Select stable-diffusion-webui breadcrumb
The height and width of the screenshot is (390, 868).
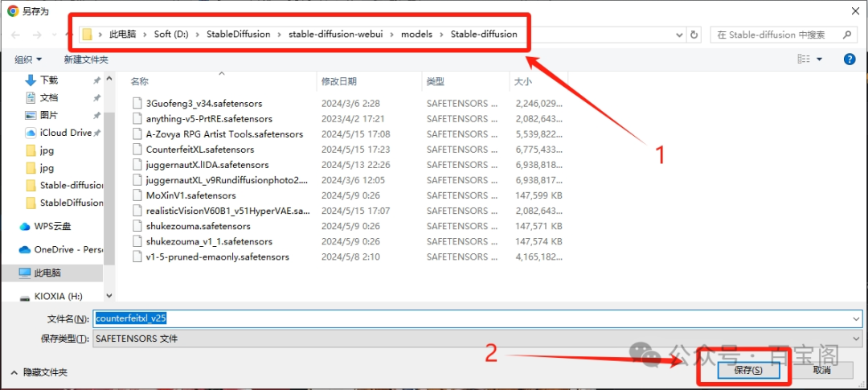point(336,35)
